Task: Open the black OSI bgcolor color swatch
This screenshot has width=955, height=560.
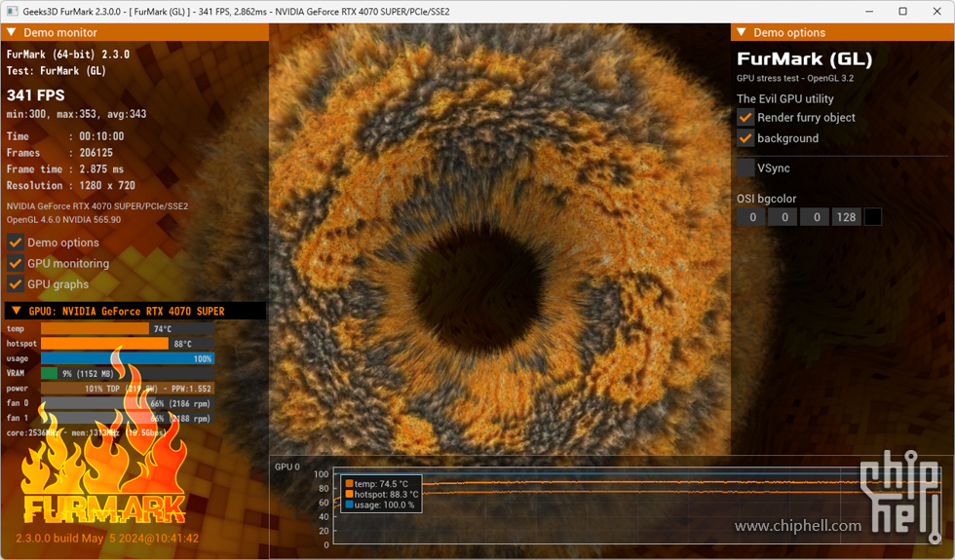Action: click(873, 217)
